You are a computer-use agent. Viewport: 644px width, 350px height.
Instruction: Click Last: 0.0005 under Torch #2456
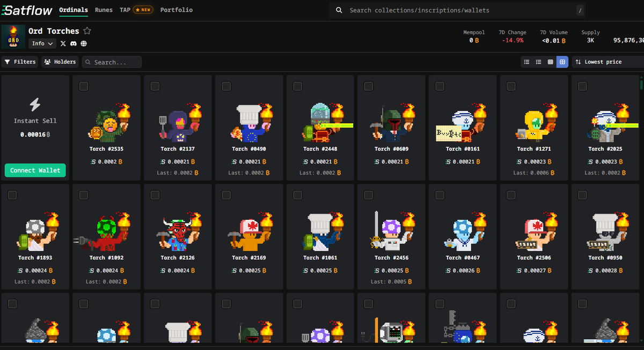pyautogui.click(x=392, y=281)
